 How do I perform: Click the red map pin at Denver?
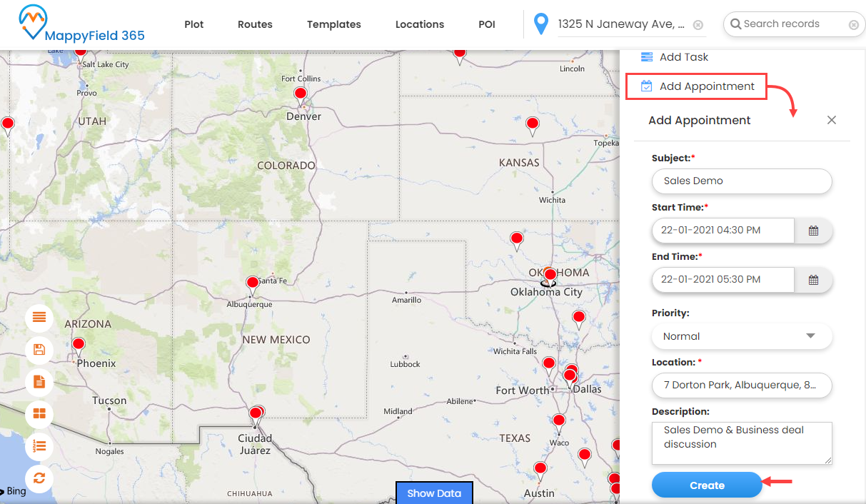[301, 94]
